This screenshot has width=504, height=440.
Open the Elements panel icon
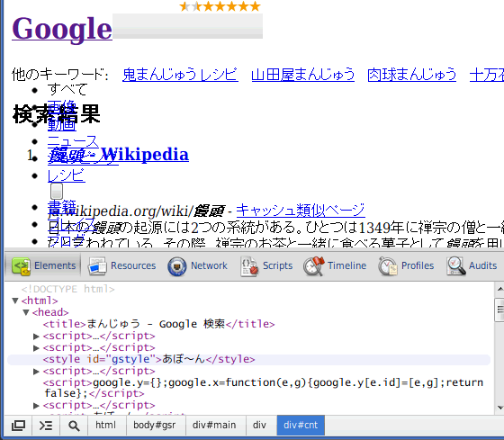click(x=21, y=266)
